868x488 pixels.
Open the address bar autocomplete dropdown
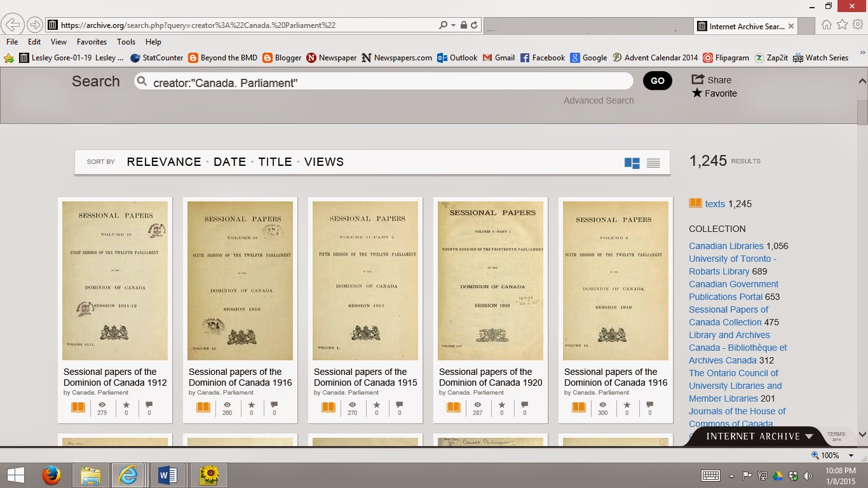coord(454,24)
